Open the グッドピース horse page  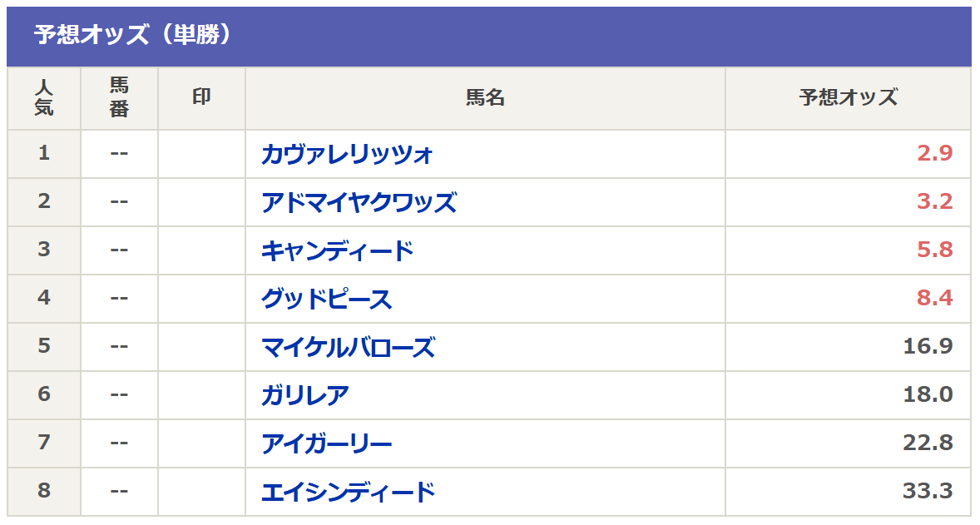(x=326, y=299)
